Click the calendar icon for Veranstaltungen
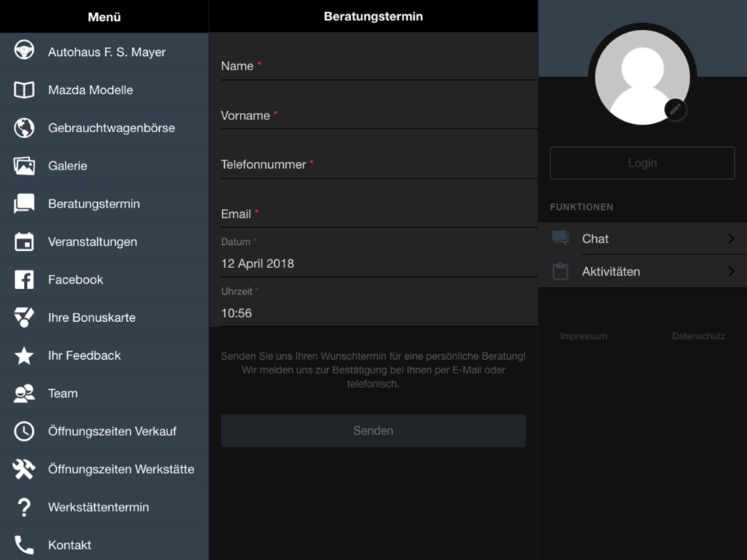 [x=25, y=241]
